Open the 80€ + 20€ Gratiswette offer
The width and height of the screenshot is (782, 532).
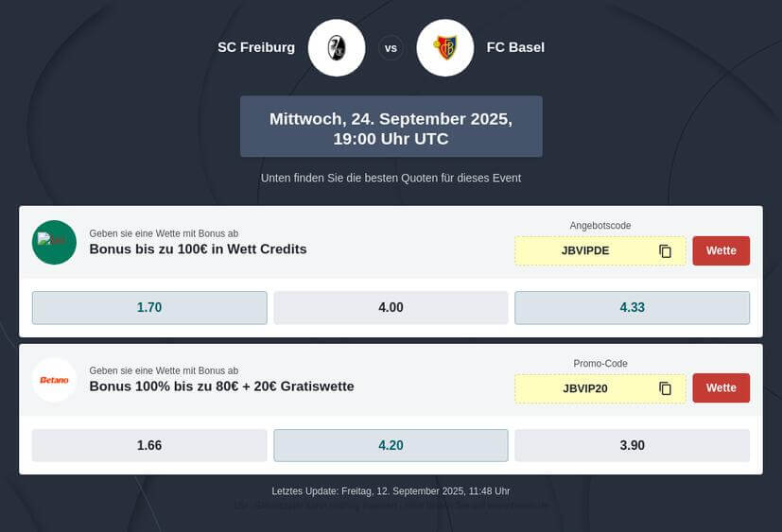[x=221, y=386]
